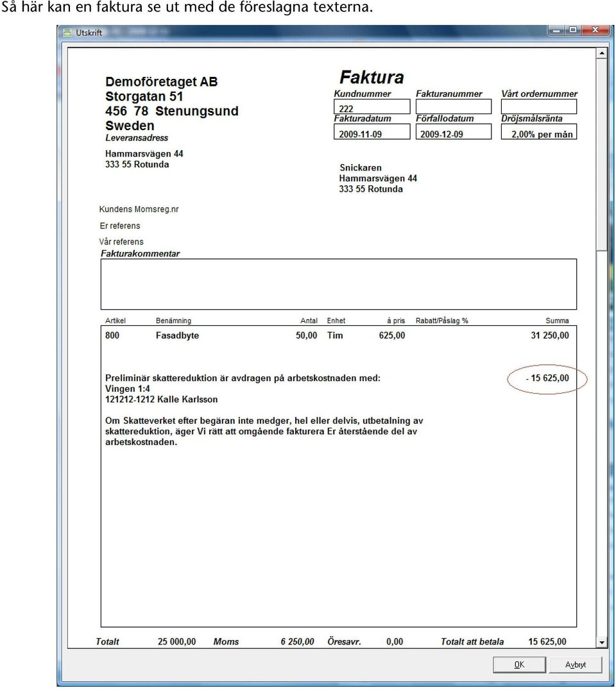Click the Leveransadress label
Image resolution: width=616 pixels, height=690 pixels.
click(x=137, y=138)
